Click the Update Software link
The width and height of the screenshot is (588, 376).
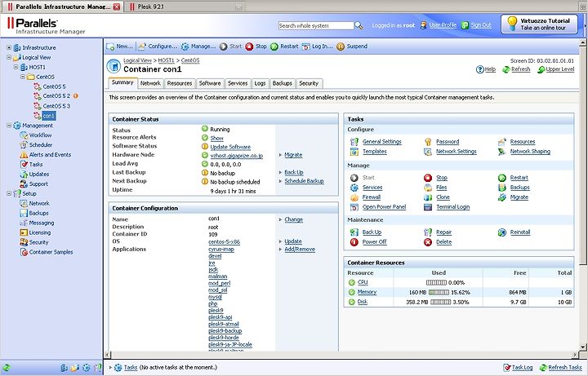coord(230,147)
